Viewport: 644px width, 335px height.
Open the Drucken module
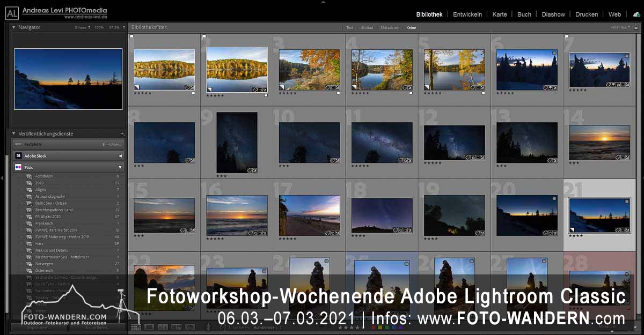[x=587, y=14]
